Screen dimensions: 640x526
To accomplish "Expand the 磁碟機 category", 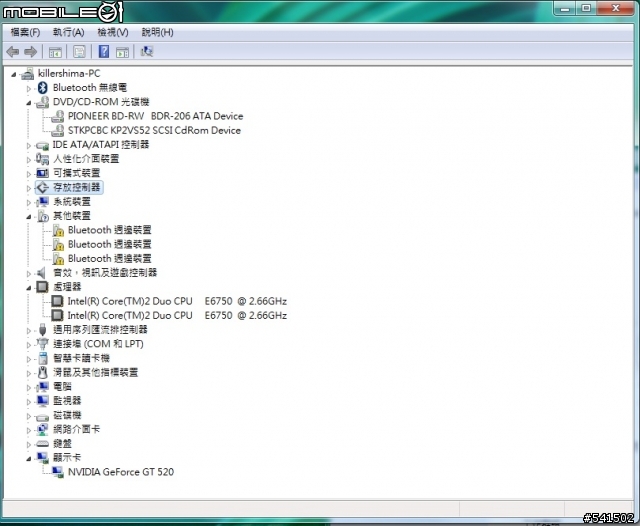I will 29,416.
